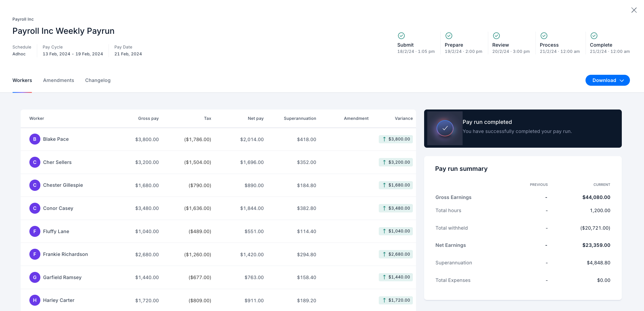This screenshot has height=311, width=644.
Task: Switch to the Amendments tab
Action: pyautogui.click(x=58, y=80)
